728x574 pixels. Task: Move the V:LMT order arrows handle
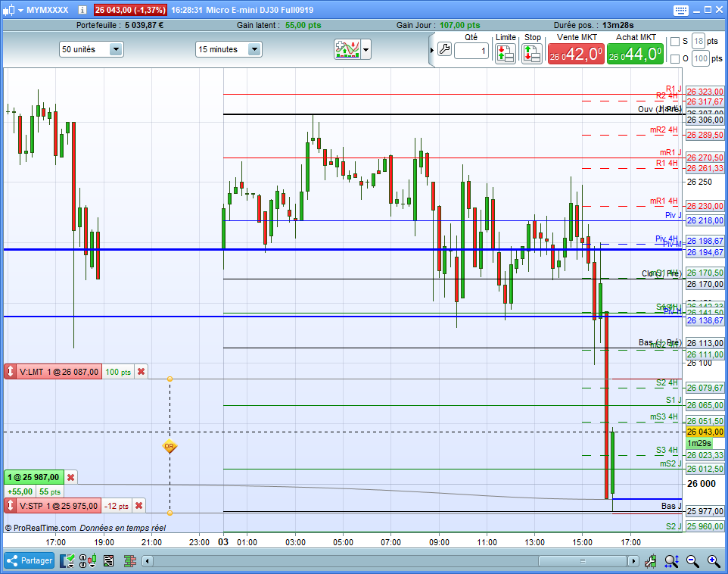click(x=10, y=371)
